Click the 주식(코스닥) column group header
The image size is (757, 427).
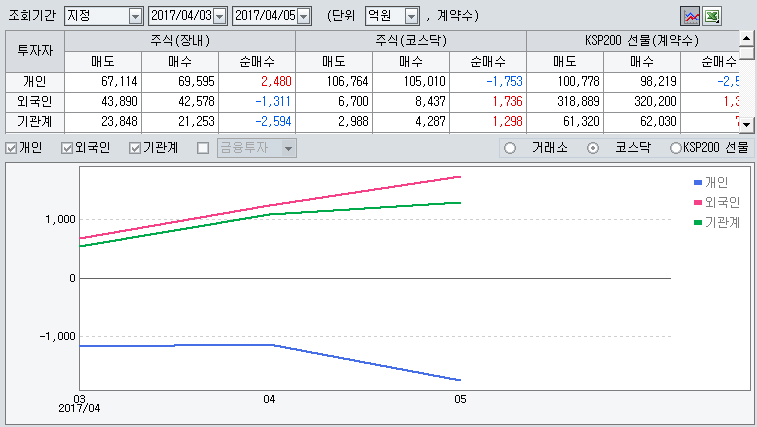coord(410,41)
